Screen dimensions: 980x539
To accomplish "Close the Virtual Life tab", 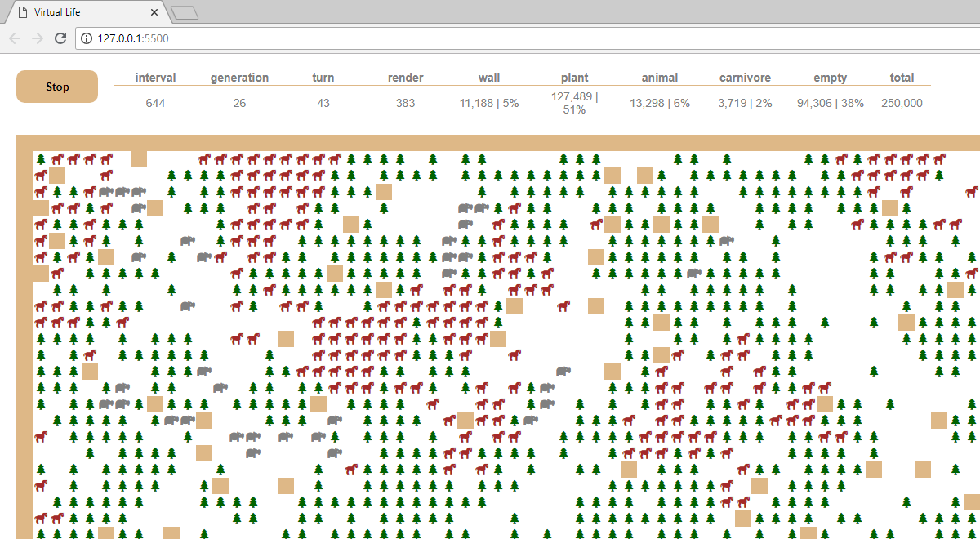I will click(155, 12).
